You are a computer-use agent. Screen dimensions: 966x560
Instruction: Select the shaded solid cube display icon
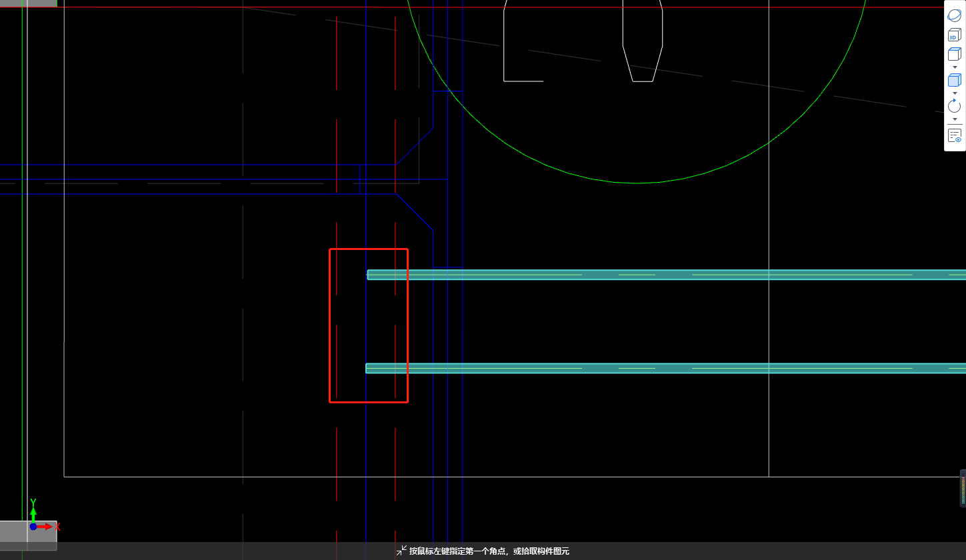pyautogui.click(x=955, y=80)
